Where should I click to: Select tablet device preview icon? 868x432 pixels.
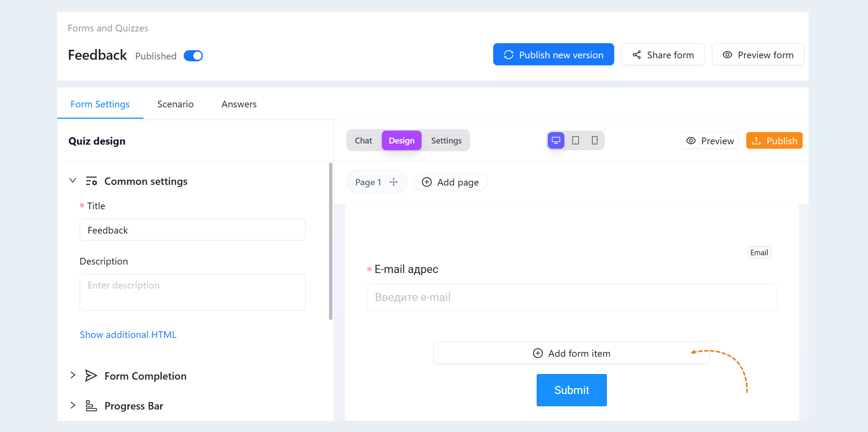(x=575, y=141)
